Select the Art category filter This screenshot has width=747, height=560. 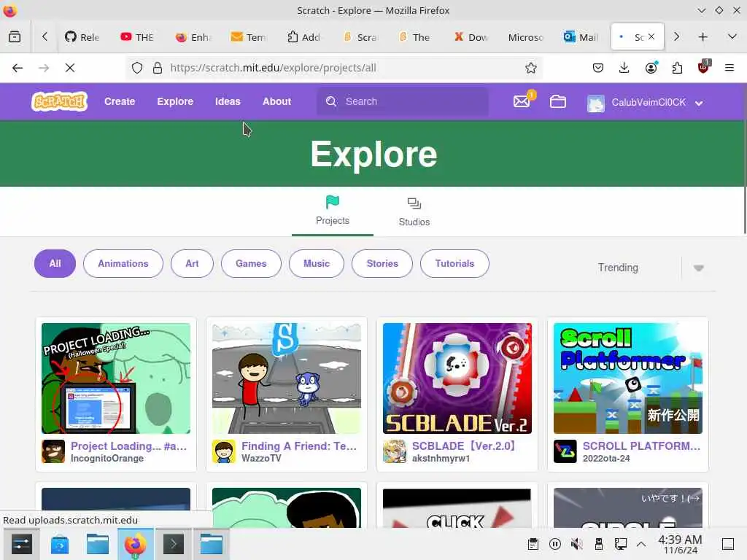(192, 263)
